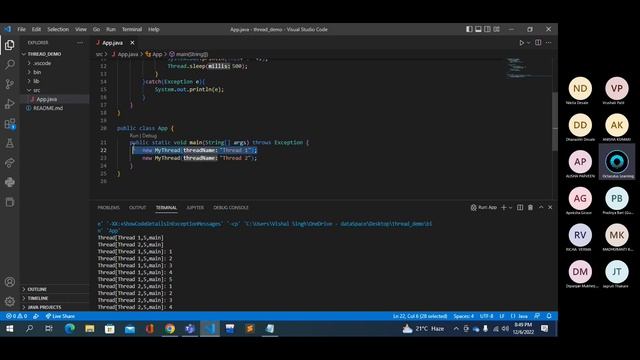This screenshot has width=640, height=360.
Task: Run the Java file with play button
Action: pos(521,42)
